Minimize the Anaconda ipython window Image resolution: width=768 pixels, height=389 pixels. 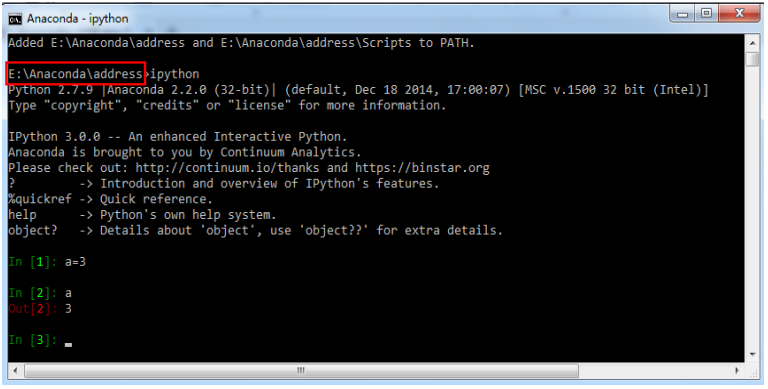(x=683, y=14)
